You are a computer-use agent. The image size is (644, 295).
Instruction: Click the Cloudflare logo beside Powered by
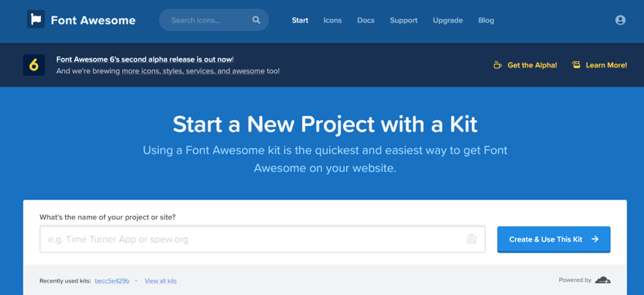point(602,280)
